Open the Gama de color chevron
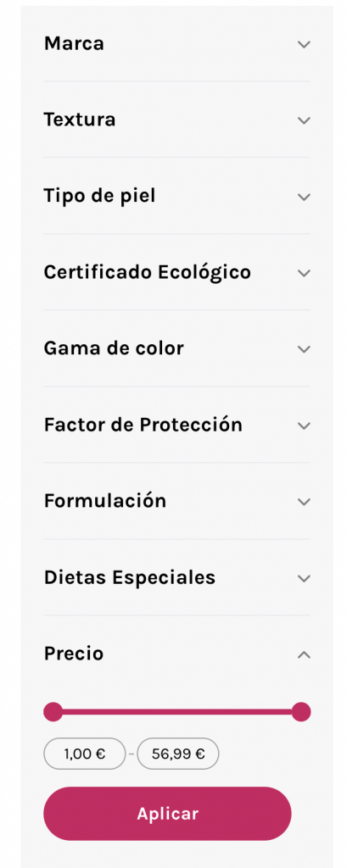347x868 pixels. 304,349
